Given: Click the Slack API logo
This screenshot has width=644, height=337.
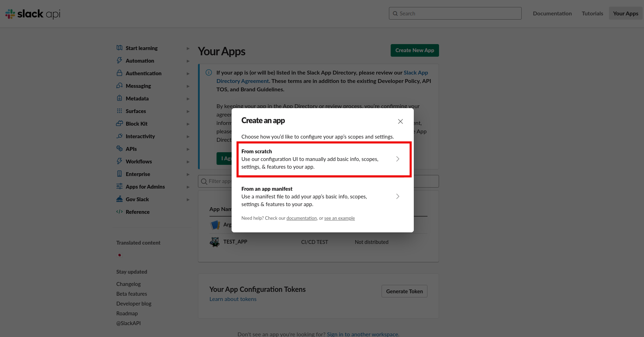Looking at the screenshot, I should click(x=33, y=14).
